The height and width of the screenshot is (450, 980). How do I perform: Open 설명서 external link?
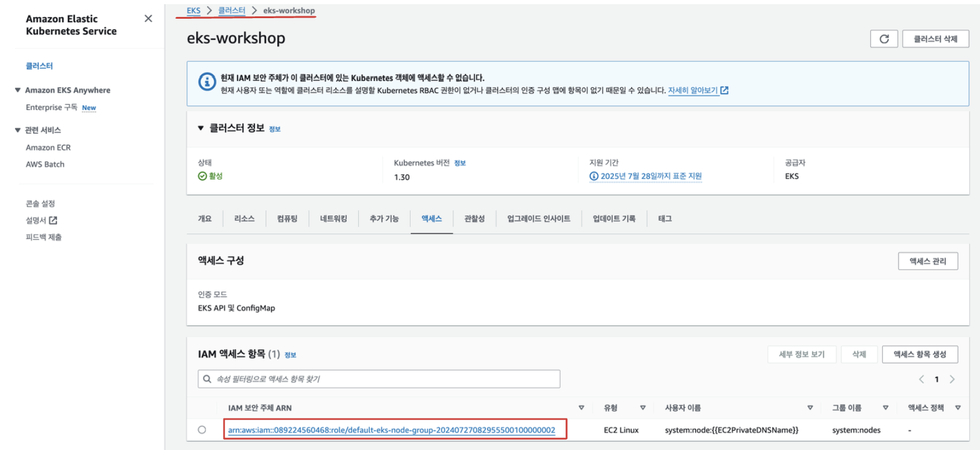click(41, 220)
